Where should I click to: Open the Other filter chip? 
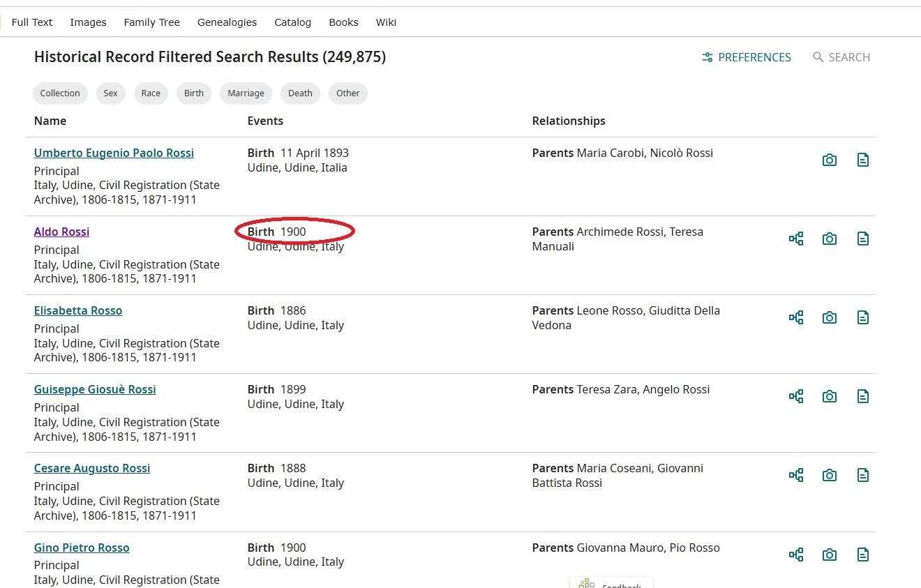(348, 93)
